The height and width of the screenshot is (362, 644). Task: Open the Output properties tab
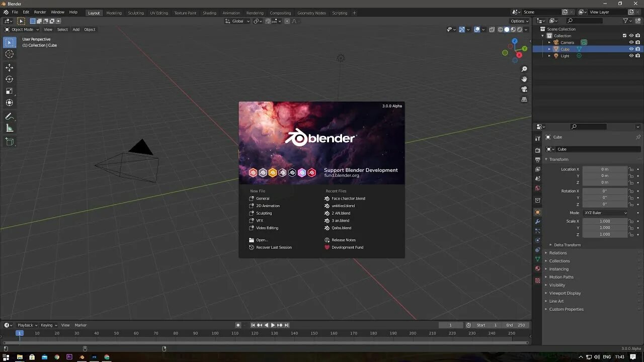coord(537,159)
